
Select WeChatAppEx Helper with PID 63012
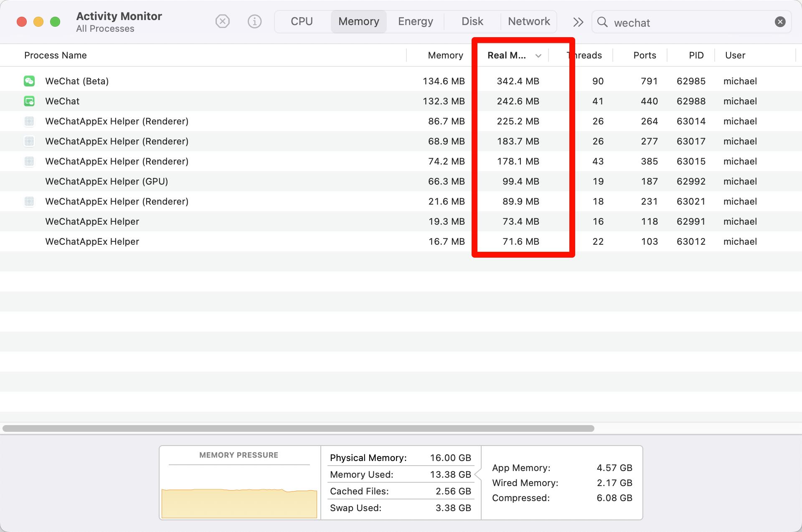[x=401, y=241]
